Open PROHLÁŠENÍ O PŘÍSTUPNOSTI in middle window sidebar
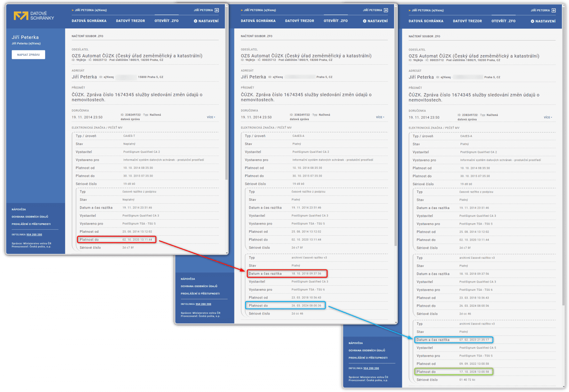The width and height of the screenshot is (569, 392). pyautogui.click(x=200, y=294)
